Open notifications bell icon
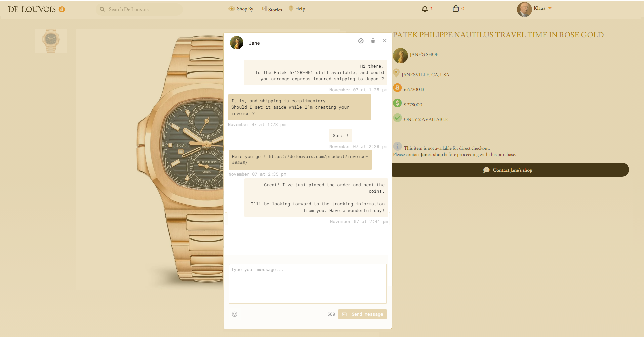Image resolution: width=644 pixels, height=337 pixels. [425, 9]
